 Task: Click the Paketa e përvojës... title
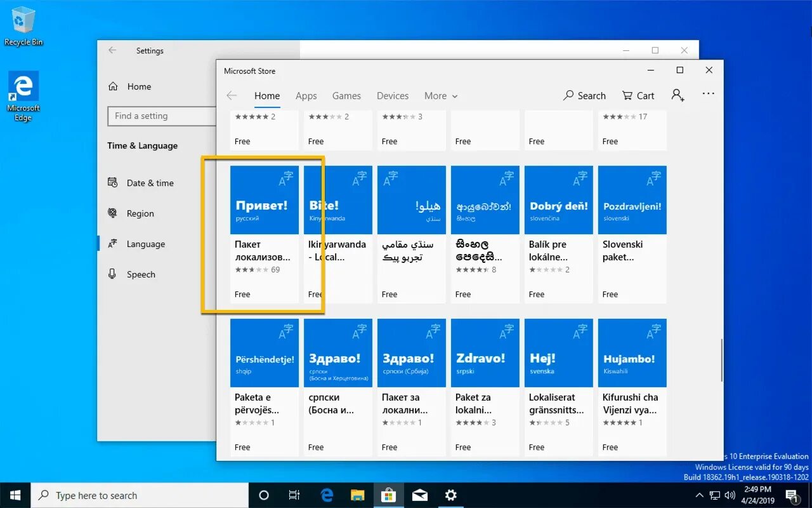click(x=257, y=404)
